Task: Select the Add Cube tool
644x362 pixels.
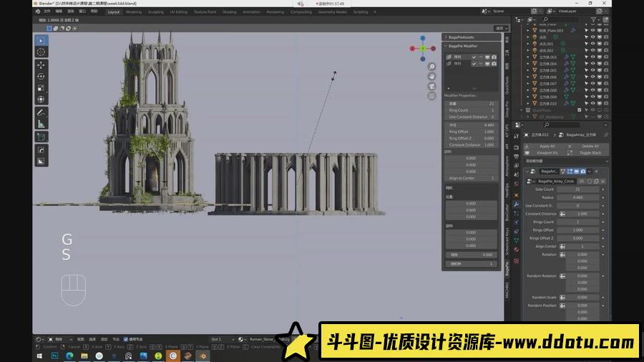Action: click(41, 137)
